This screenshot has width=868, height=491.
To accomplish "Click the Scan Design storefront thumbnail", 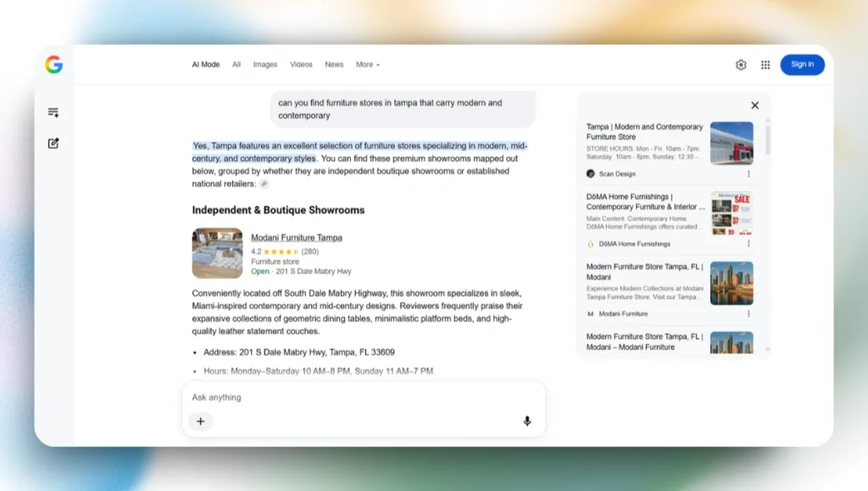I will tap(732, 143).
